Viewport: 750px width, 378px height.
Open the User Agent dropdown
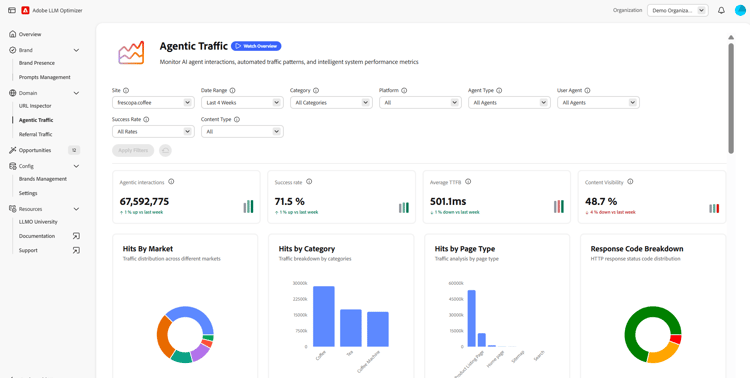coord(598,102)
